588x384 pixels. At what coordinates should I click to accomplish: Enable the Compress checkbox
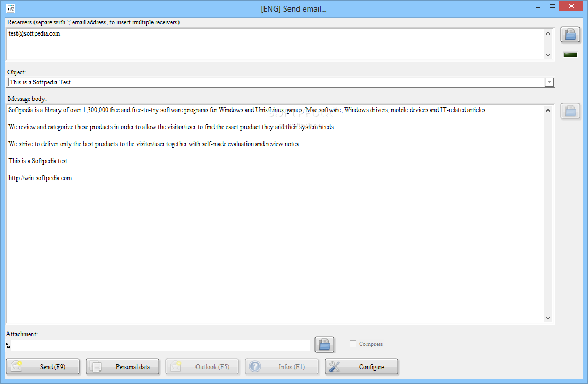(353, 344)
